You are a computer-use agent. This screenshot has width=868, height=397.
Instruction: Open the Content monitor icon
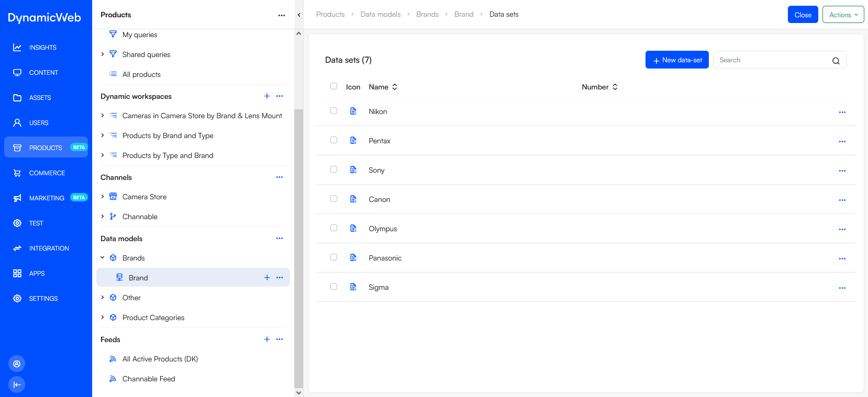[x=17, y=73]
